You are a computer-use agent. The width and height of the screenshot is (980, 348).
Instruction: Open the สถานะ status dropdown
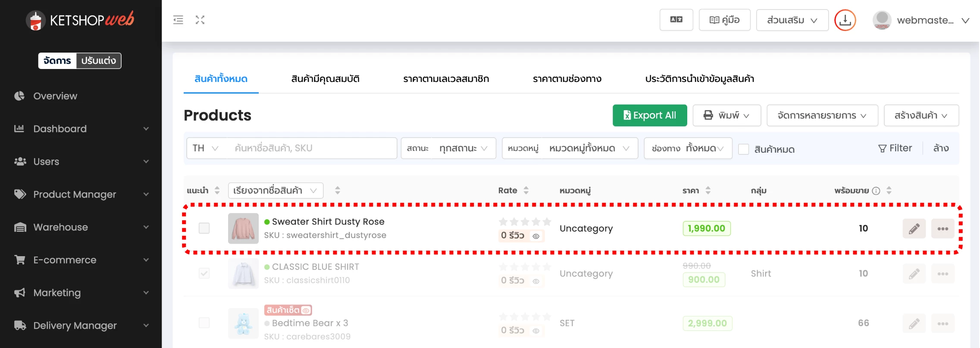tap(463, 148)
